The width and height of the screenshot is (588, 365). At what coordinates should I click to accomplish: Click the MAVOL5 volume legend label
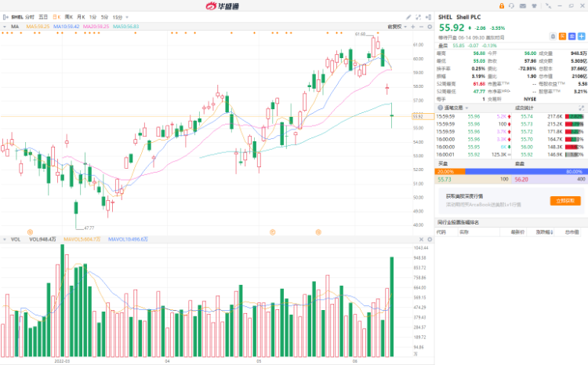(x=82, y=239)
